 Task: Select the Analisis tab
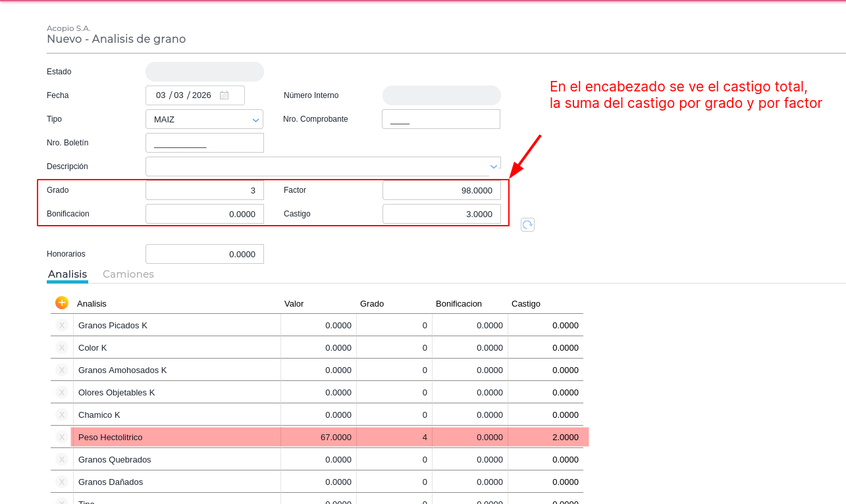pos(67,274)
